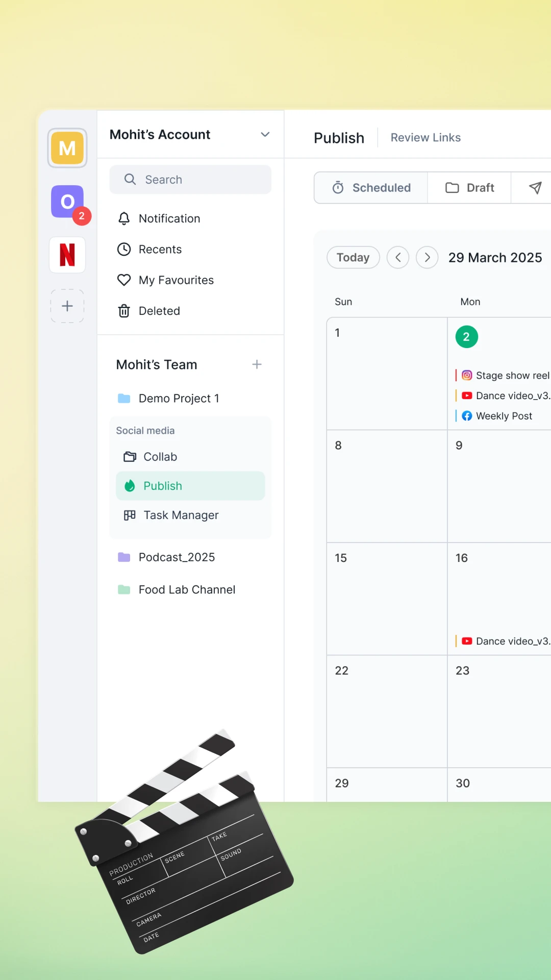Viewport: 551px width, 980px height.
Task: Click the folder icon on Draft
Action: (x=452, y=188)
